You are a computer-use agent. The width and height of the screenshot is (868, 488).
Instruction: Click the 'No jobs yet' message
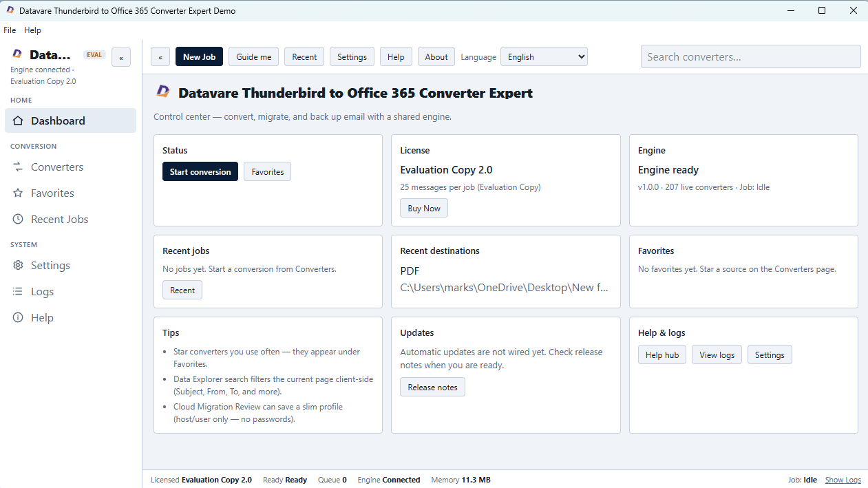(x=249, y=269)
